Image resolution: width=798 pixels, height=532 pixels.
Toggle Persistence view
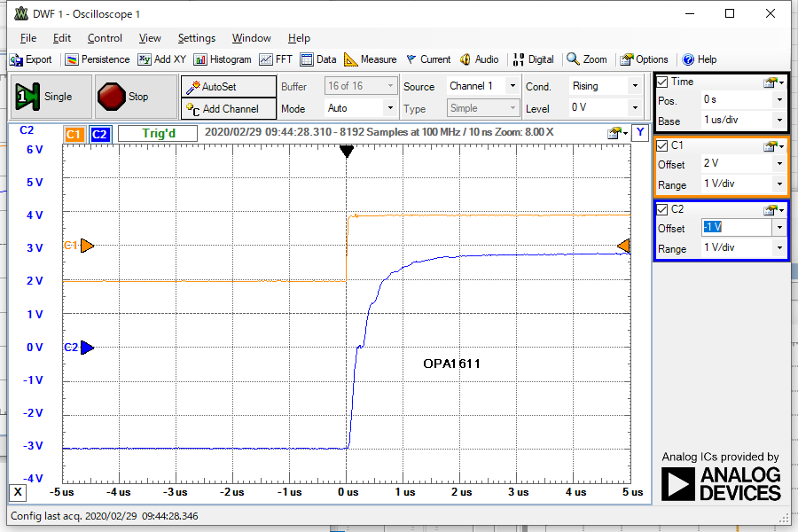tap(98, 59)
